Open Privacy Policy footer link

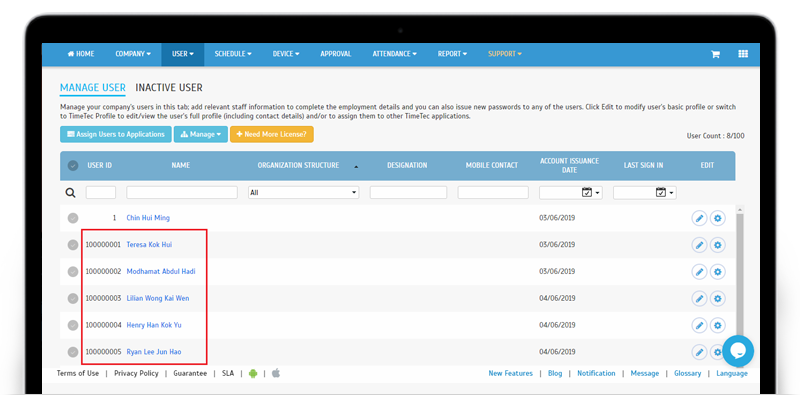136,374
